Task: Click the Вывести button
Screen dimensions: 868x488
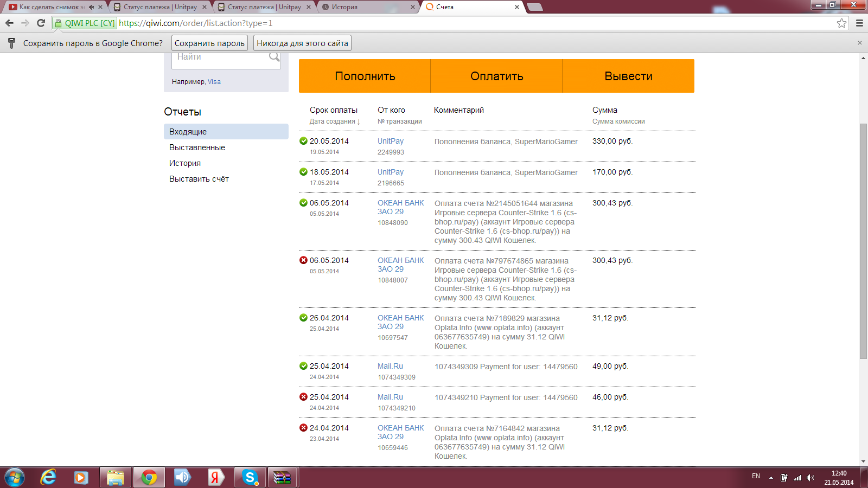Action: 628,76
